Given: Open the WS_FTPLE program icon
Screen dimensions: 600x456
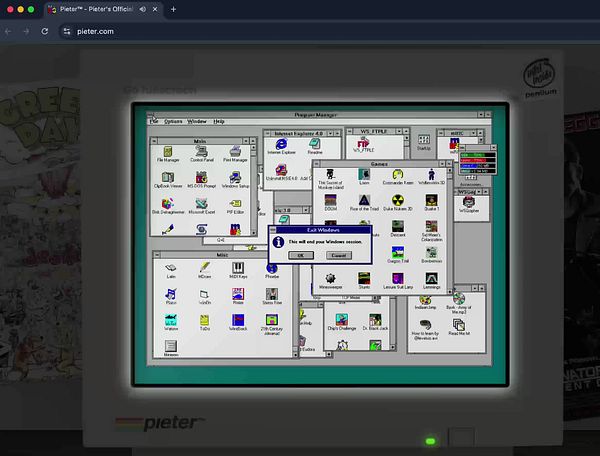Looking at the screenshot, I should click(x=363, y=145).
